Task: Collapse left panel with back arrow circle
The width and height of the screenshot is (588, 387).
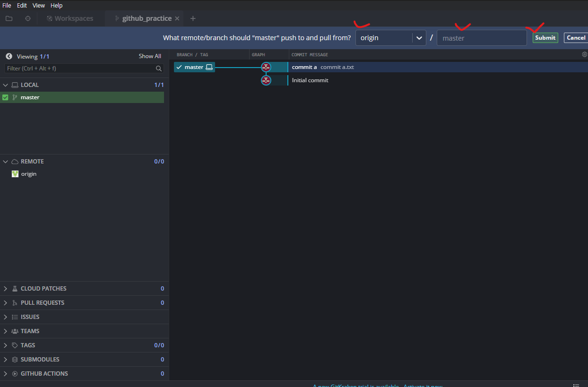Action: [x=9, y=56]
